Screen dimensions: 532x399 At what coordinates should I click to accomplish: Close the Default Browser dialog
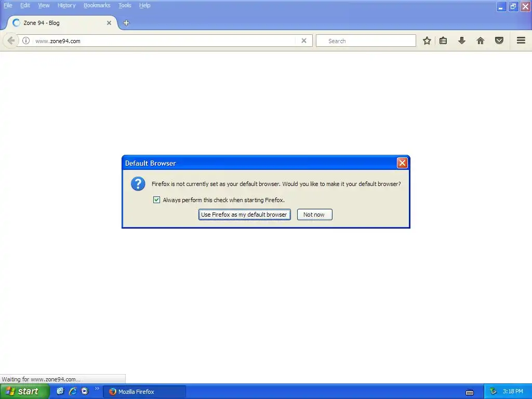tap(402, 163)
